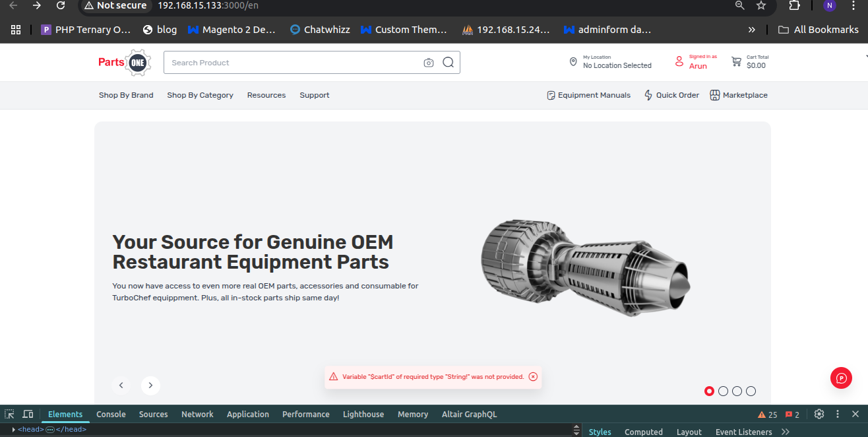868x437 pixels.
Task: Open the DevTools three-dot menu
Action: (x=838, y=414)
